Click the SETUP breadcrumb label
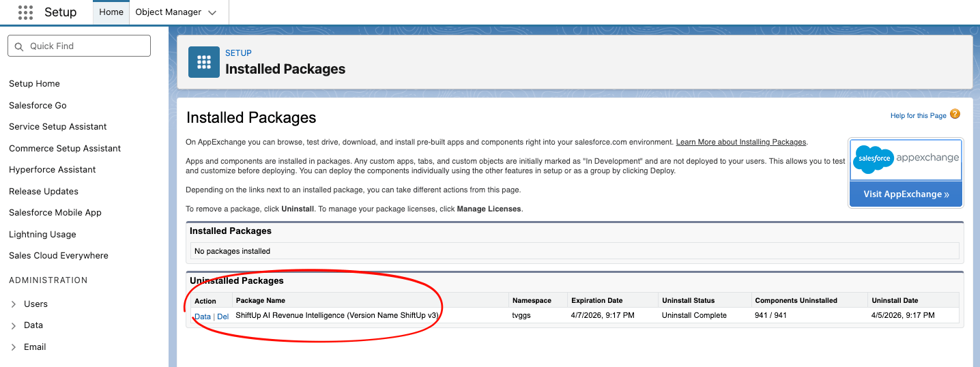 pos(238,53)
